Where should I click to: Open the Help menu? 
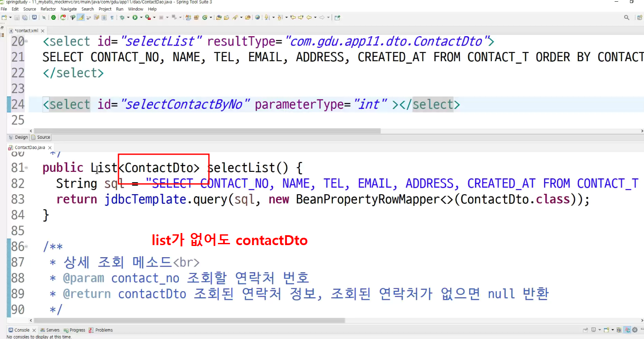[x=152, y=9]
